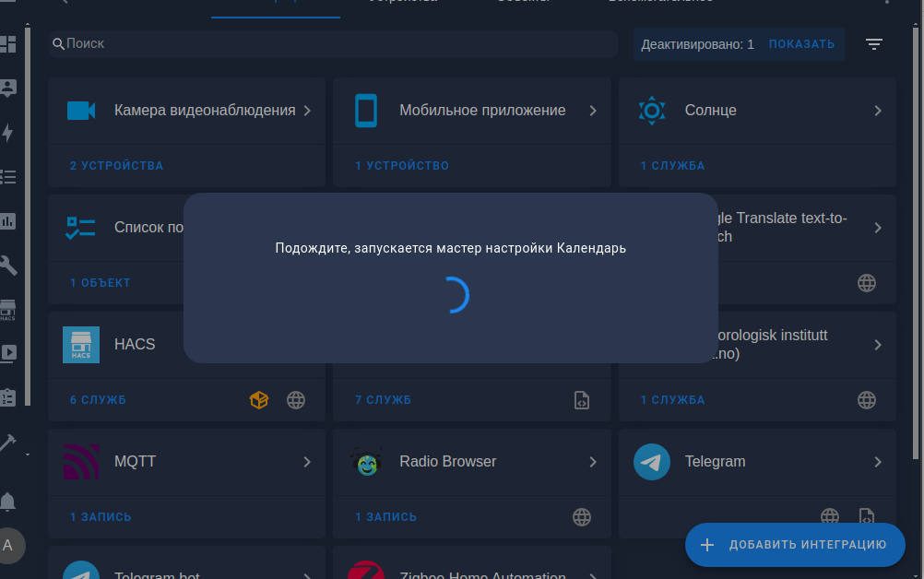
Task: Click the Подождите, запускается мастер message
Action: [x=451, y=248]
